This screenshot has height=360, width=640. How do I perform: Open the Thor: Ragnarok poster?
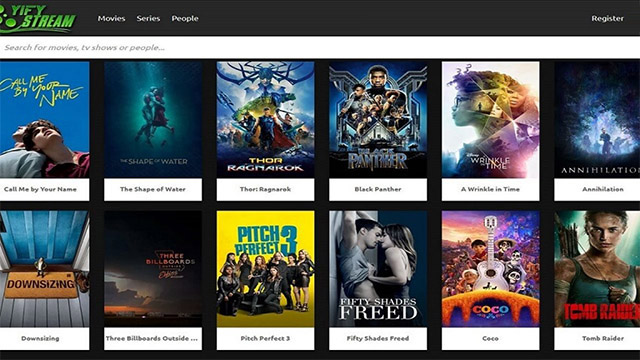[265, 120]
